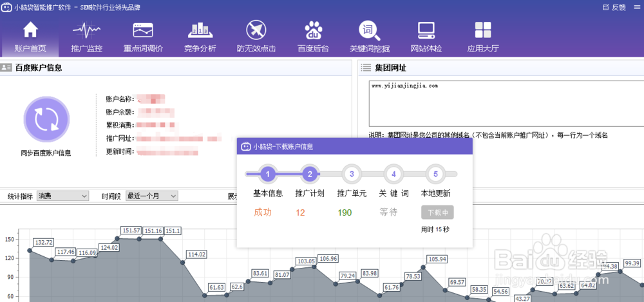Open 百度后台 paw icon
Screen dimensions: 644x302
[314, 30]
